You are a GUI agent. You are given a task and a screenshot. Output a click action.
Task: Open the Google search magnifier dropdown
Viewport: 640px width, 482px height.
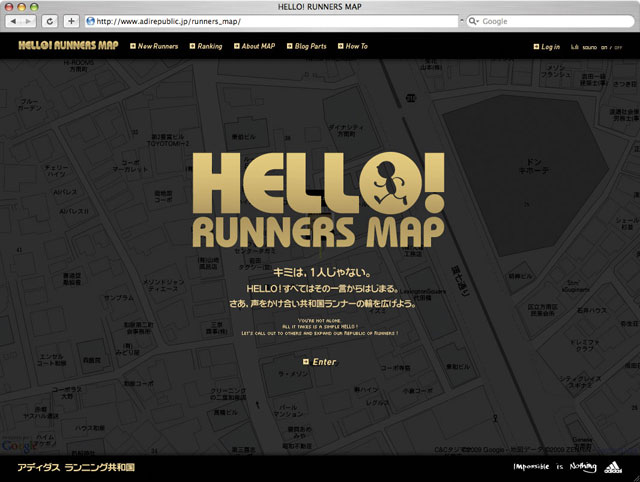(x=473, y=21)
